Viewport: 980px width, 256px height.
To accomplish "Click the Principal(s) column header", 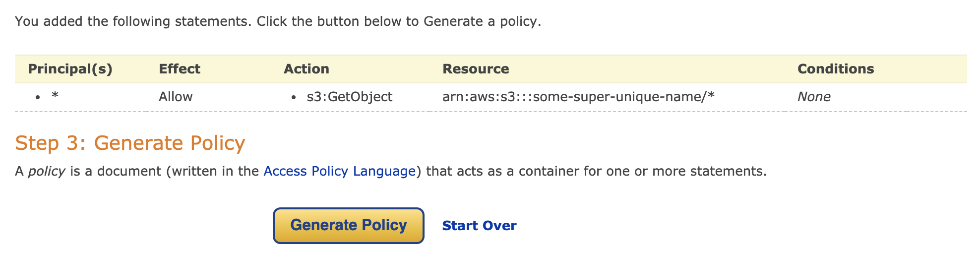I will (x=70, y=69).
